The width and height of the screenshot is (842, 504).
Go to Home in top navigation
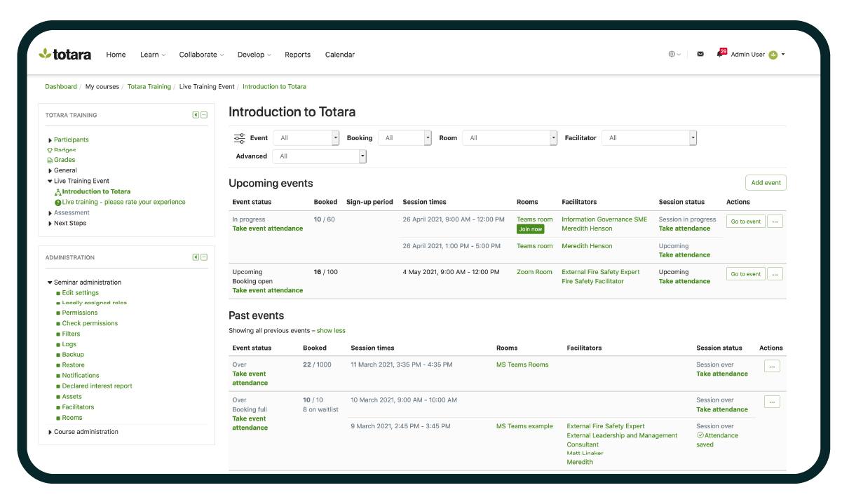(x=116, y=55)
